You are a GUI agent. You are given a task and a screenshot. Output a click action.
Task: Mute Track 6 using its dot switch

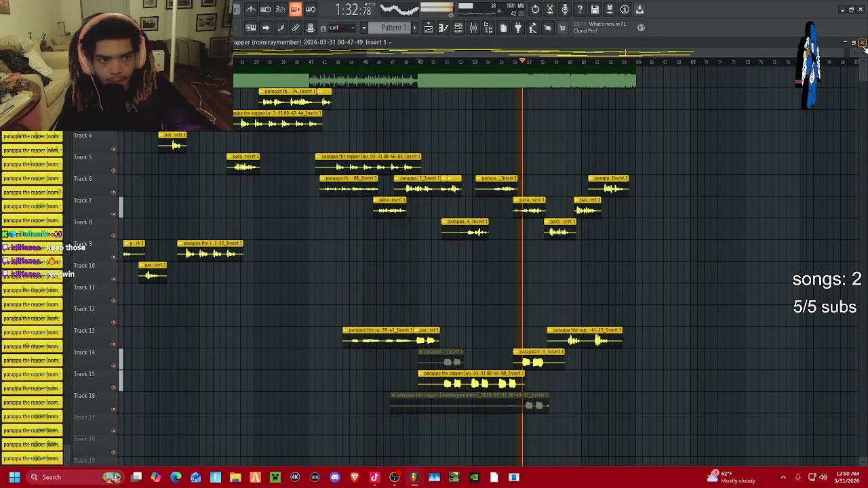pyautogui.click(x=113, y=192)
